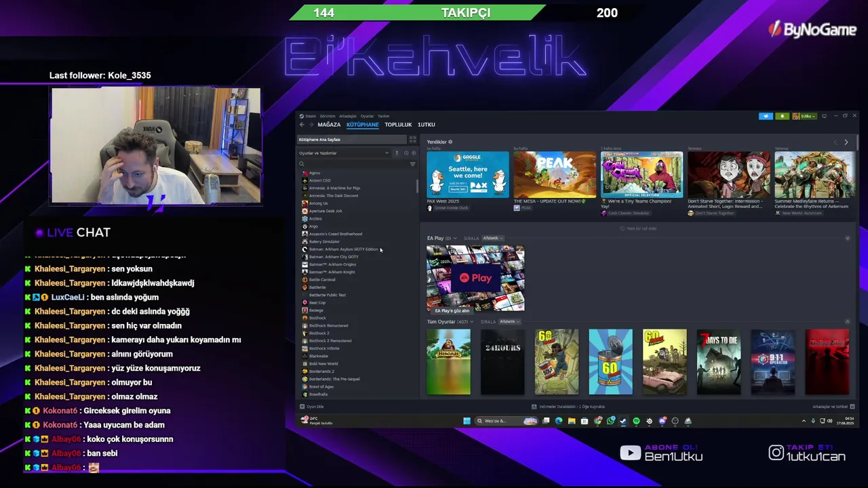Click Amnesia: The Dark Descent icon
This screenshot has width=868, height=488.
pyautogui.click(x=304, y=196)
